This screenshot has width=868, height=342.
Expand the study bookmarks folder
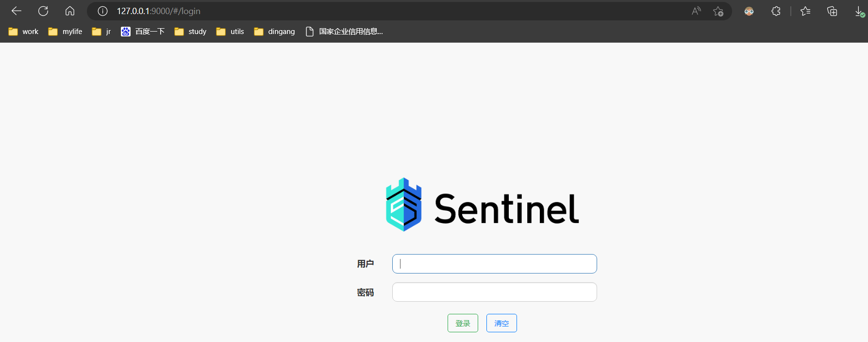click(191, 32)
